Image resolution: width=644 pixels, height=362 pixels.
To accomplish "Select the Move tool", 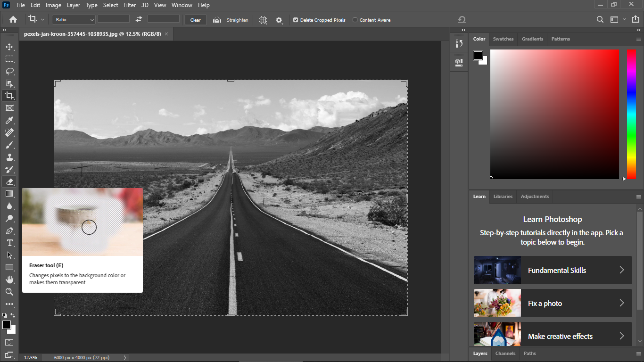I will [9, 47].
